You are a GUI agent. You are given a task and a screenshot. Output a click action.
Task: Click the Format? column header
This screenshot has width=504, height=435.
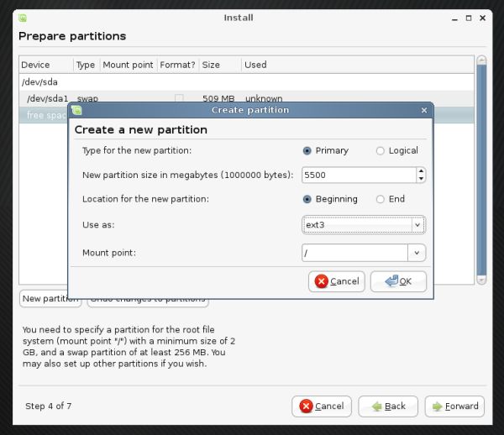click(178, 65)
